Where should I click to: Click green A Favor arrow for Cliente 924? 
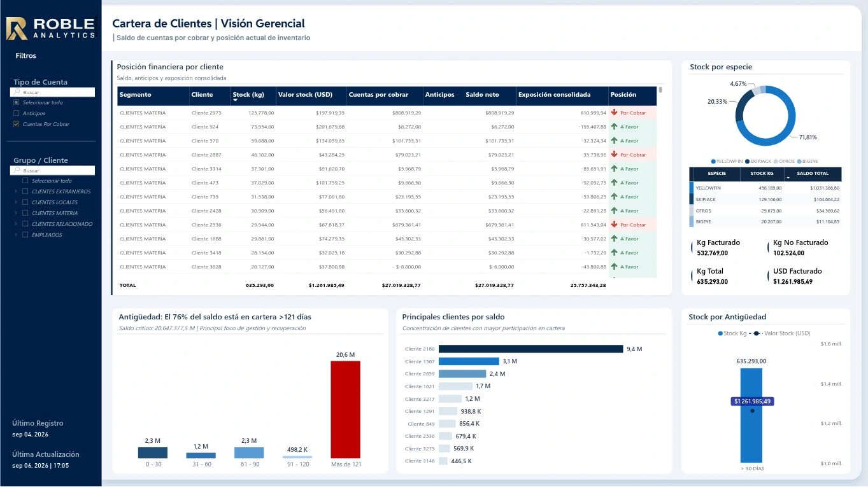[615, 127]
